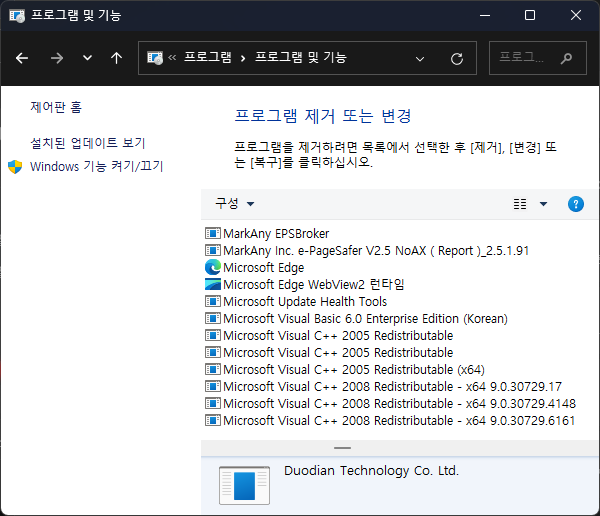Screen dimensions: 600x516
Task: Click the Edge WebView2 icon
Action: 213,284
